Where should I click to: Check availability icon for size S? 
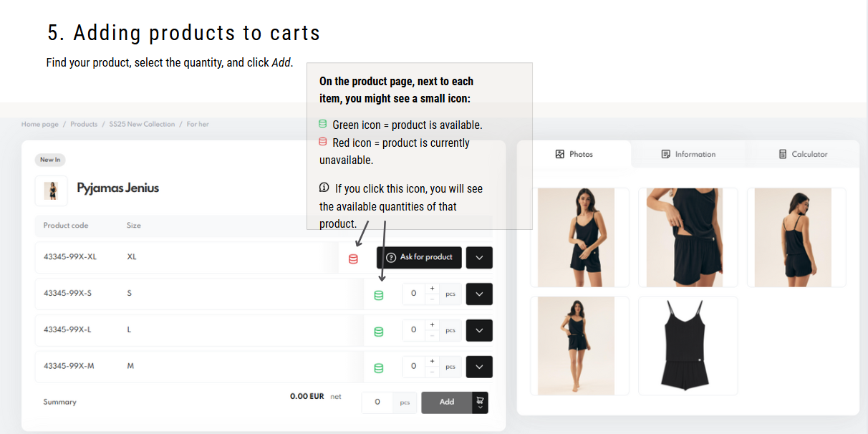coord(379,295)
